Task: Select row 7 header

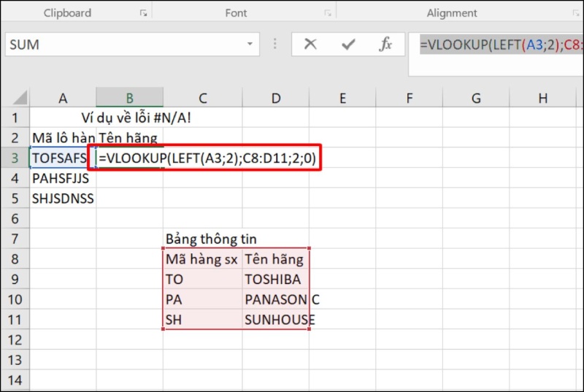Action: [x=15, y=239]
